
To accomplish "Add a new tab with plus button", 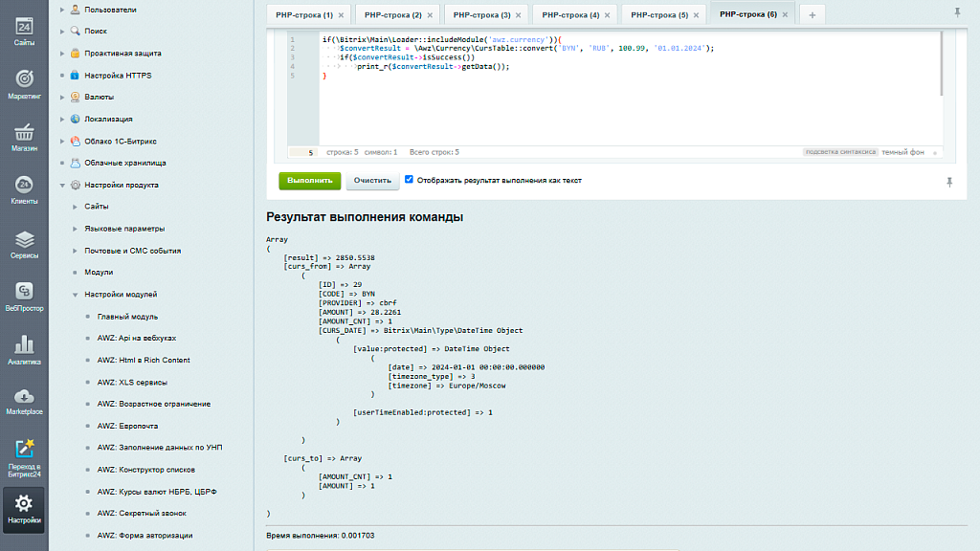I will [812, 15].
